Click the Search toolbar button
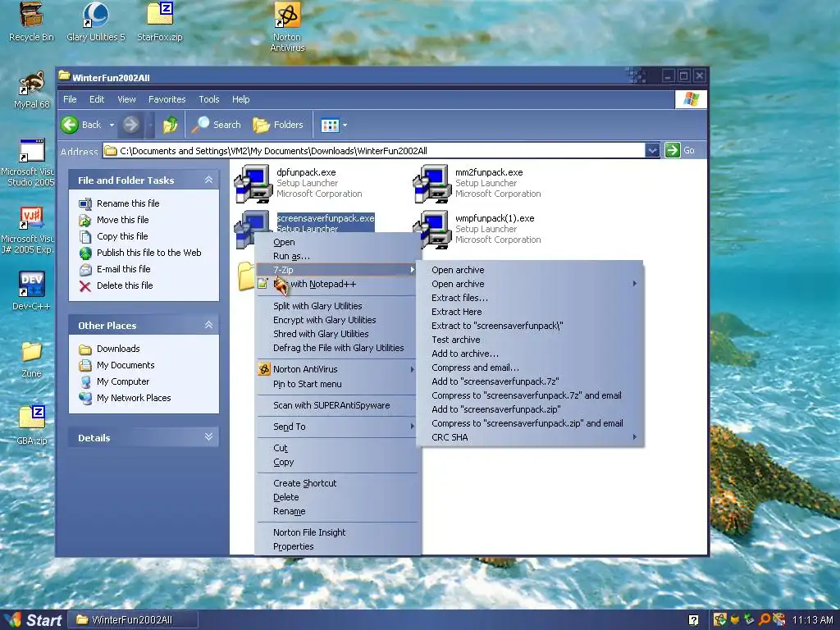840x630 pixels. 217,125
